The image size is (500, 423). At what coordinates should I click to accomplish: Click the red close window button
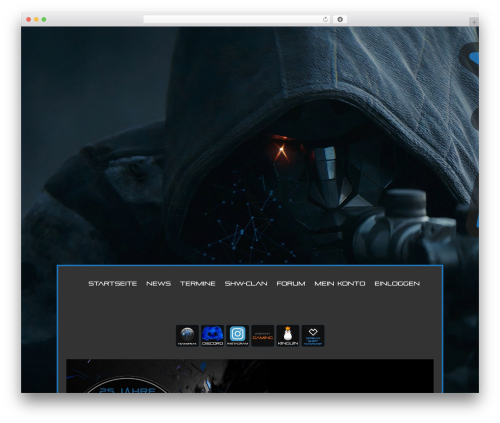pyautogui.click(x=29, y=20)
